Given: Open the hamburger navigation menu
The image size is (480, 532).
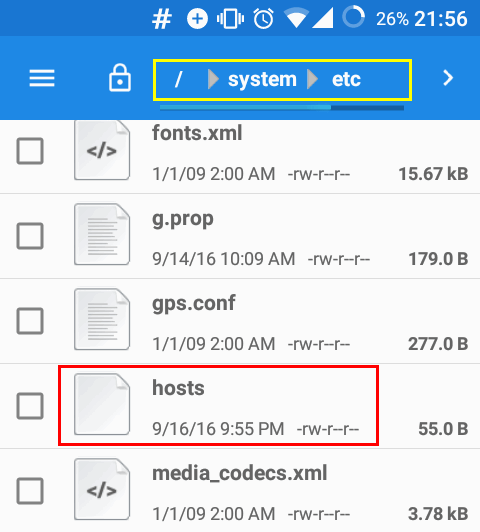Looking at the screenshot, I should (x=42, y=78).
